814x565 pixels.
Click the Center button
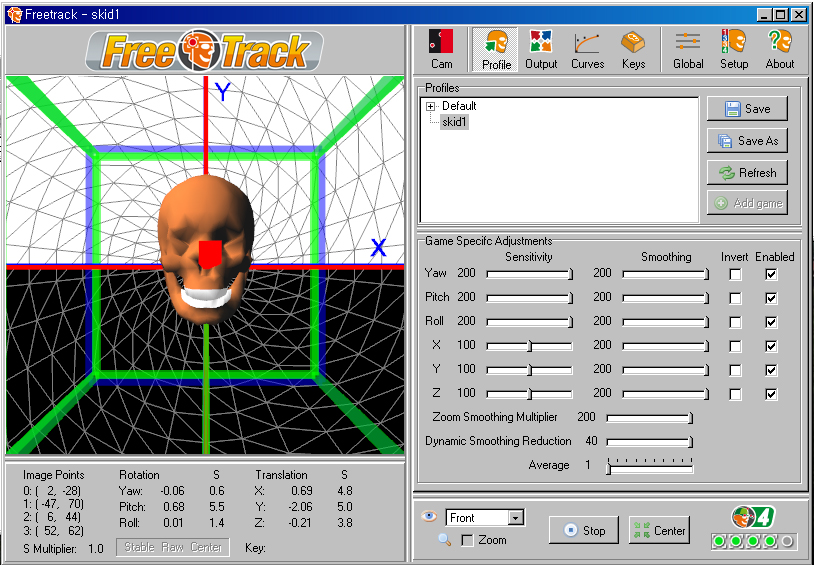(x=659, y=530)
